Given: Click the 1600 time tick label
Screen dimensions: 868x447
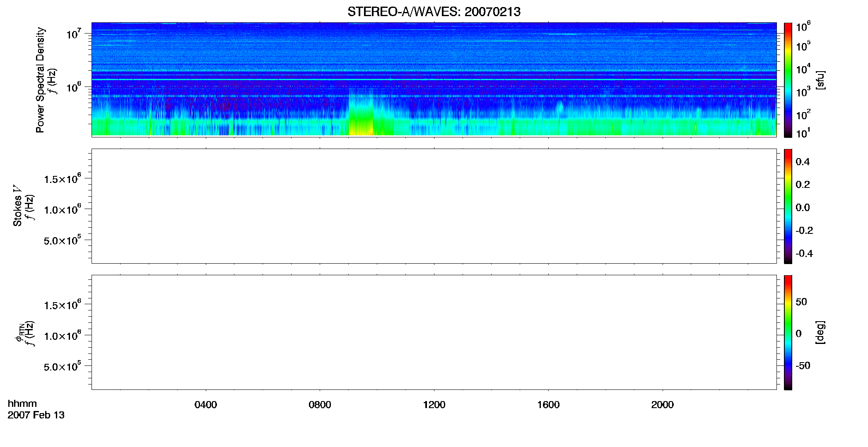Looking at the screenshot, I should click(x=548, y=405).
